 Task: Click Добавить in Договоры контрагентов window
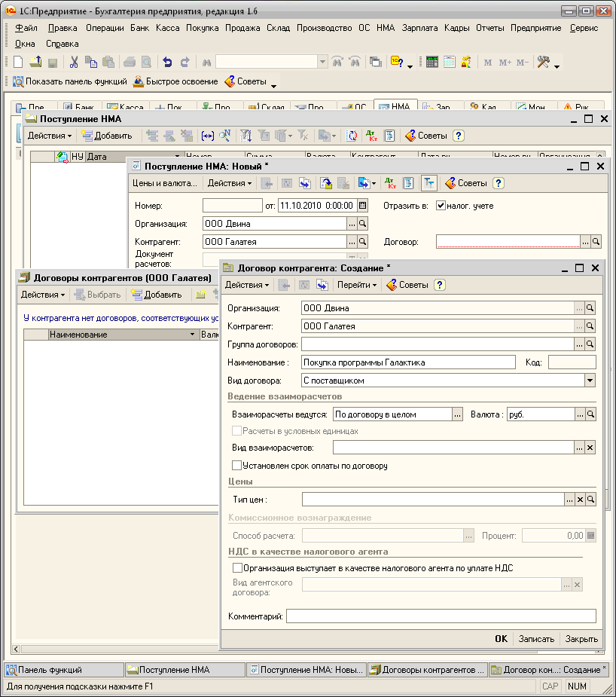coord(157,295)
